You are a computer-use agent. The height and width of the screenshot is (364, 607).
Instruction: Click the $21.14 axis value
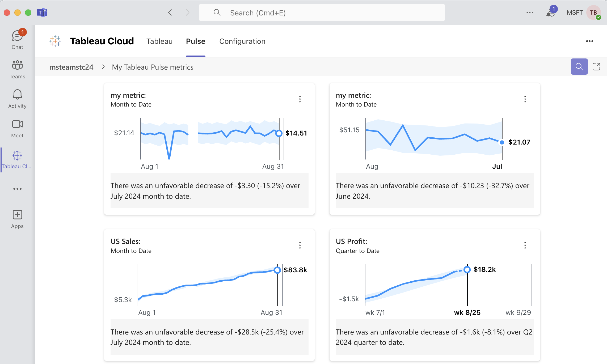pos(124,133)
